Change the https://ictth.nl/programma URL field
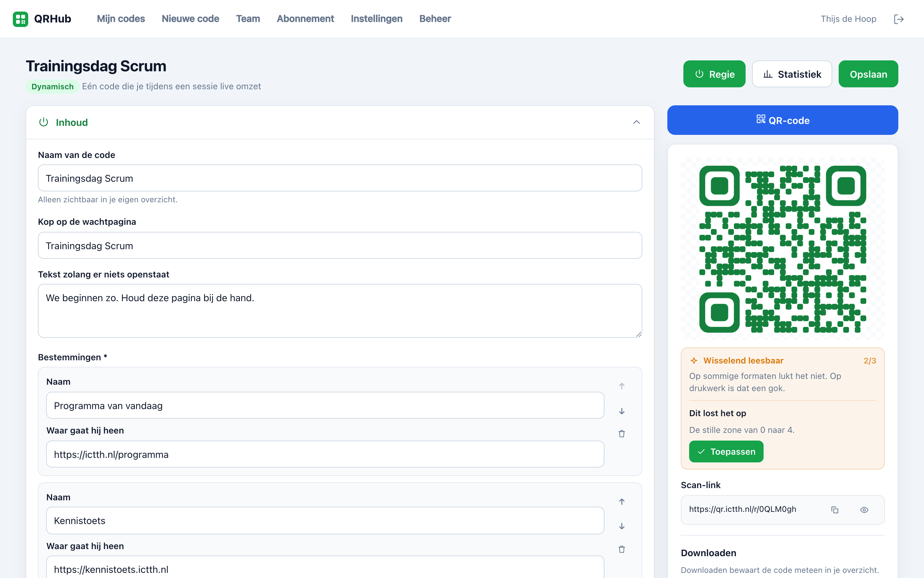 tap(325, 454)
